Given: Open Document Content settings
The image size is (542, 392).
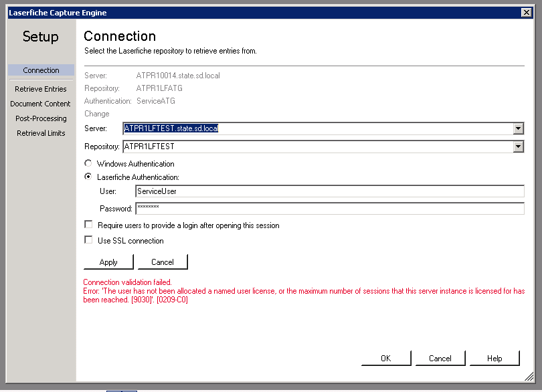Looking at the screenshot, I should pyautogui.click(x=40, y=104).
